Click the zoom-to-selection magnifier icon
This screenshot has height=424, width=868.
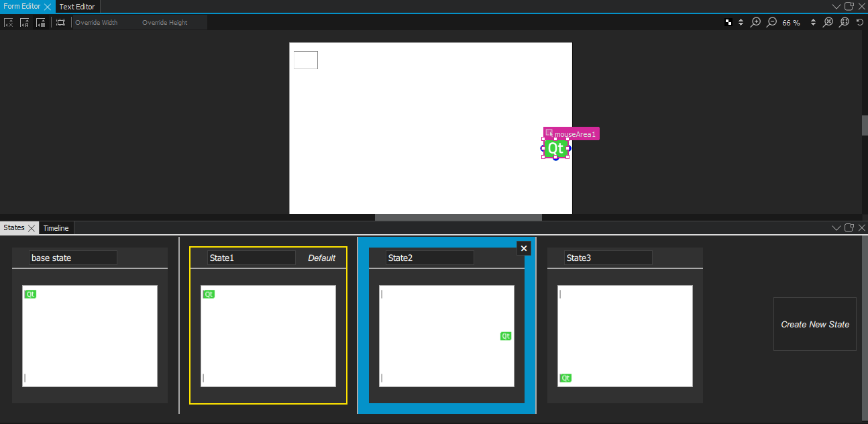point(844,22)
